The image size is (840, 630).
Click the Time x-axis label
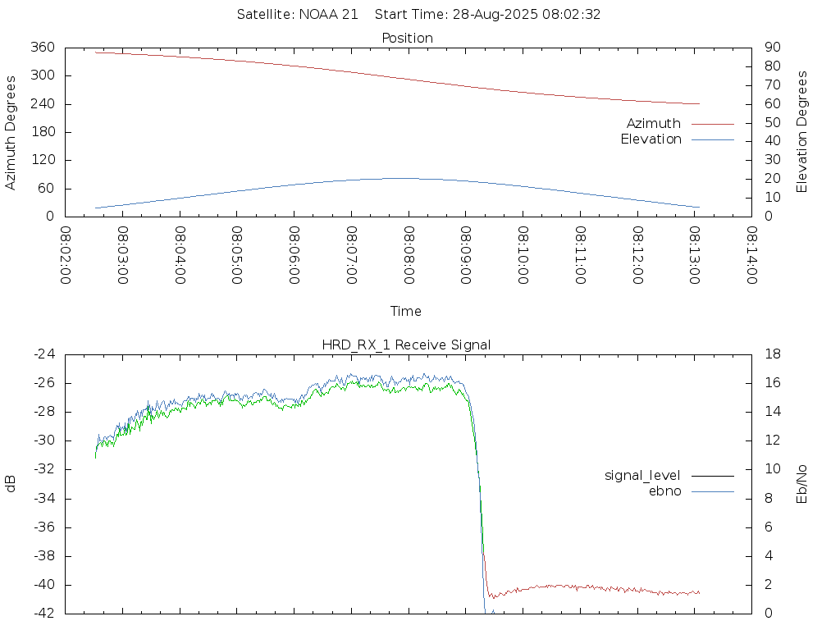(x=405, y=311)
